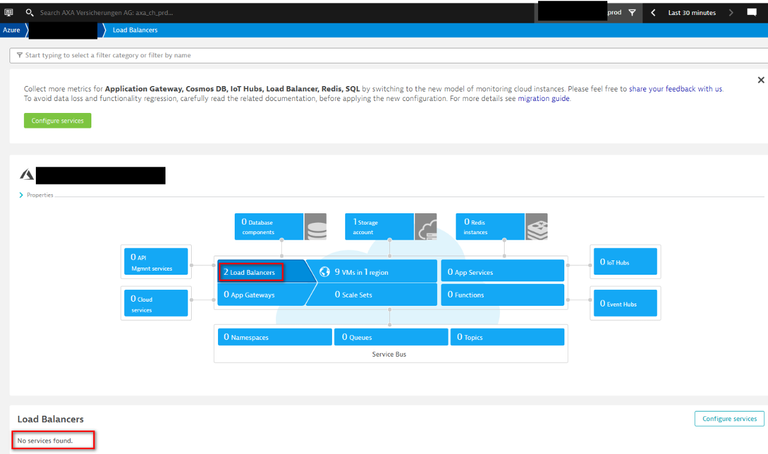Go to previous timeframe with left arrow

click(x=653, y=13)
